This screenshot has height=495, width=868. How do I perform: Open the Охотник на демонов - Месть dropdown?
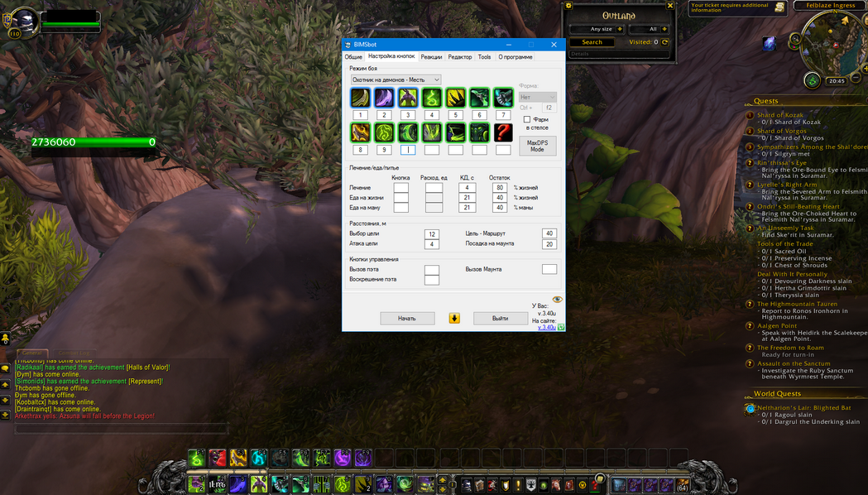click(x=396, y=79)
